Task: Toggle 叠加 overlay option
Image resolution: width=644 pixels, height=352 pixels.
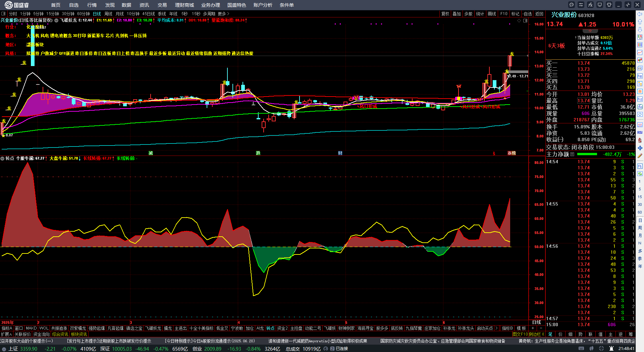Action: tap(457, 14)
